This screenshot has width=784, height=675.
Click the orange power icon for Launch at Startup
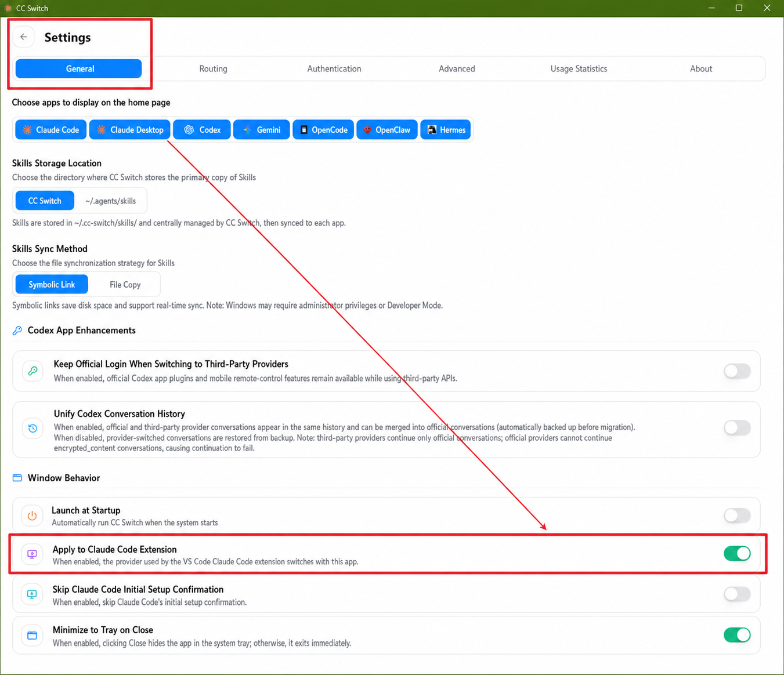pyautogui.click(x=32, y=516)
